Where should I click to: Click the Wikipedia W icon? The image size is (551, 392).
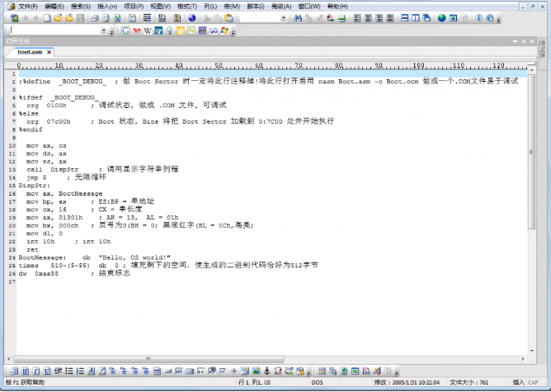tap(148, 31)
